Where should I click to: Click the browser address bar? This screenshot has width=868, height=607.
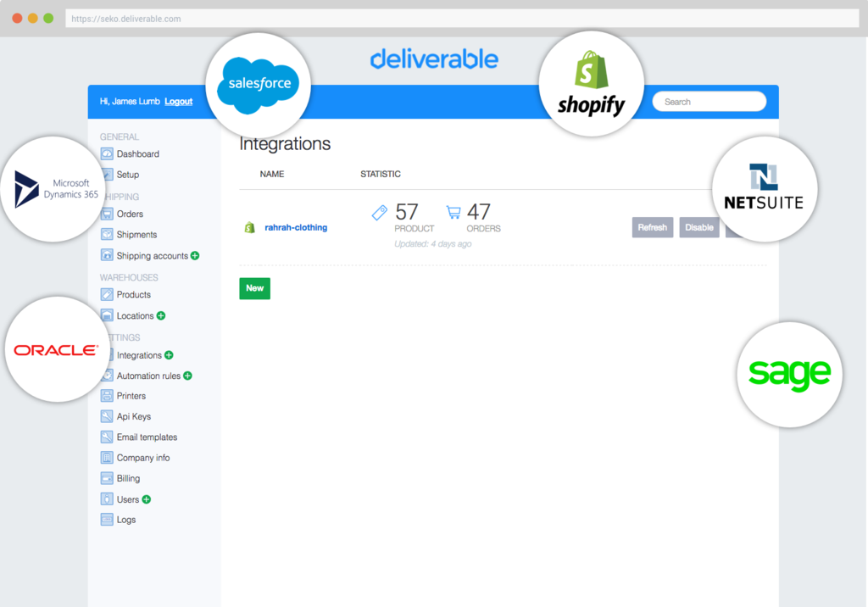pyautogui.click(x=462, y=19)
